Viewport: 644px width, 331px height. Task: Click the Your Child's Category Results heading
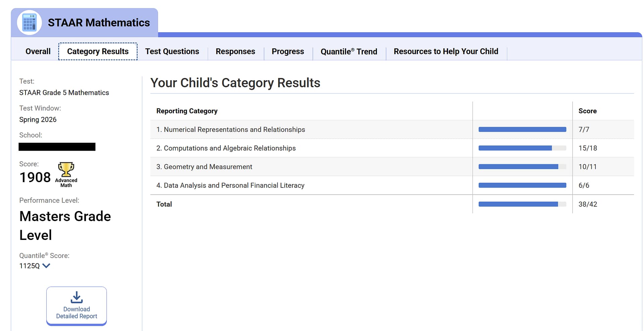[x=235, y=83]
